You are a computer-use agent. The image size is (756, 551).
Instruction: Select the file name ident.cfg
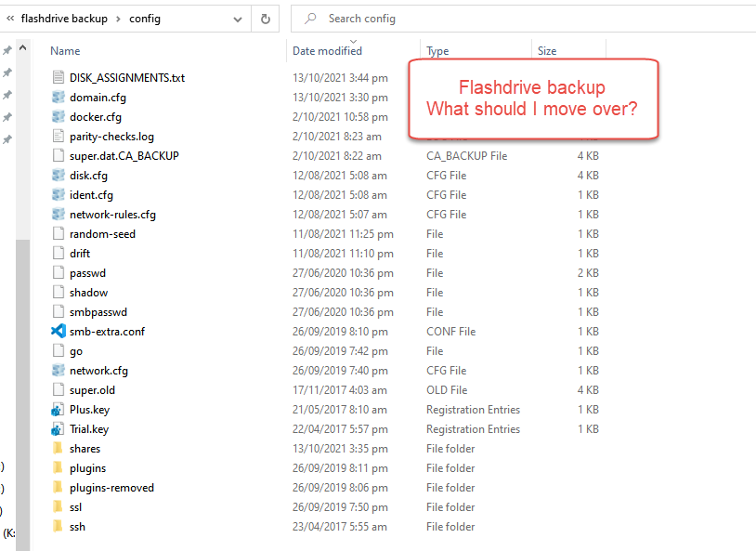(91, 195)
